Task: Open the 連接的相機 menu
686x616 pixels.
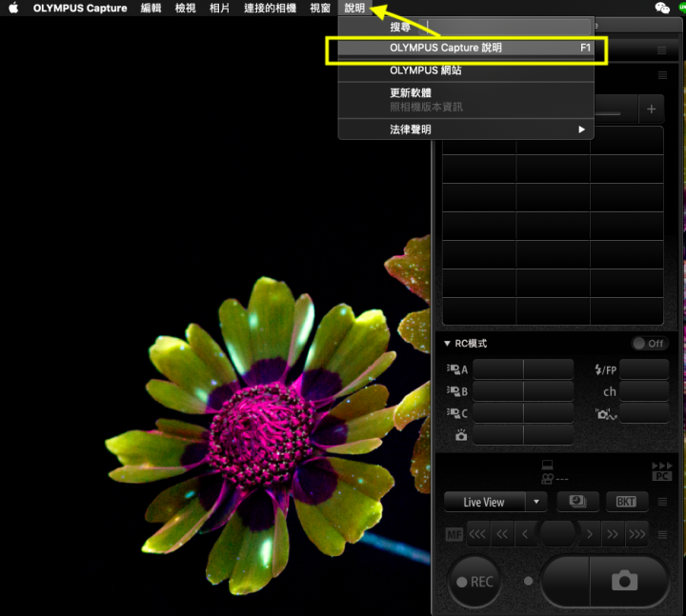Action: click(270, 8)
